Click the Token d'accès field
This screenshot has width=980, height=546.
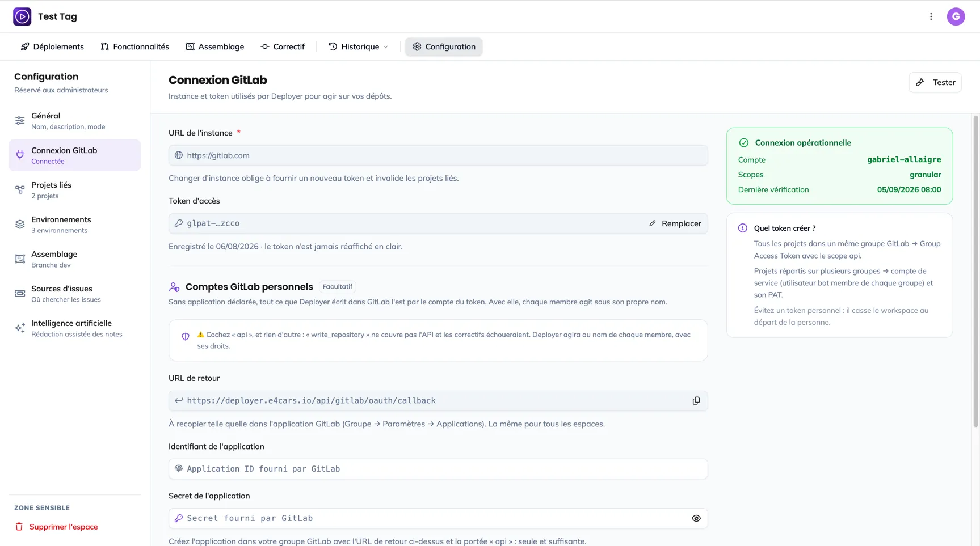click(x=438, y=223)
